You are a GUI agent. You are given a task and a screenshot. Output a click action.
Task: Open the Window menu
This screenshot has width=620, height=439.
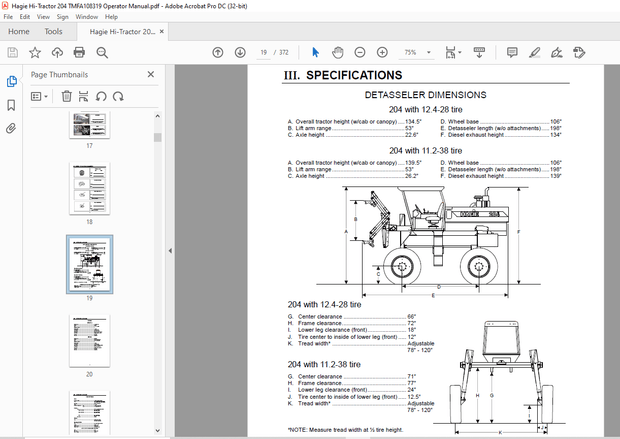coord(87,17)
